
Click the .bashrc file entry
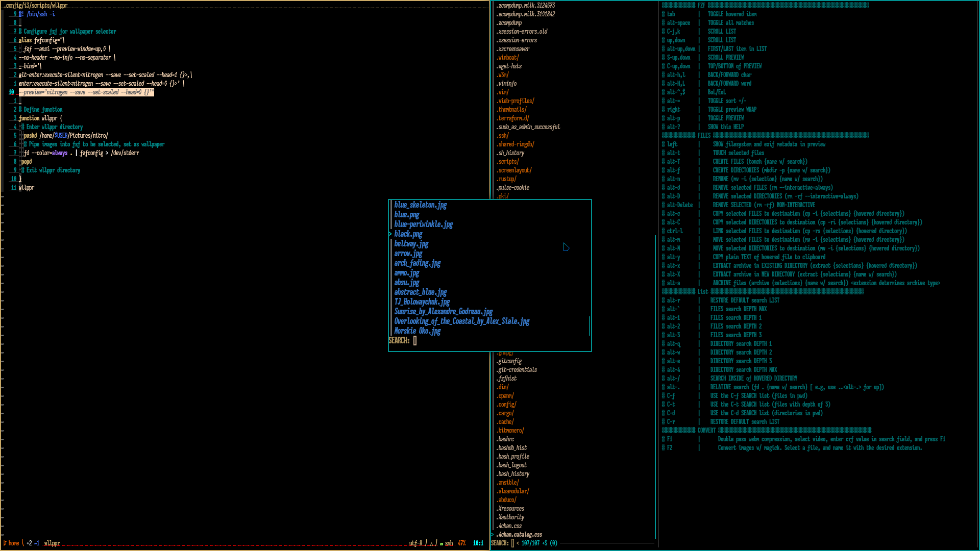(505, 439)
